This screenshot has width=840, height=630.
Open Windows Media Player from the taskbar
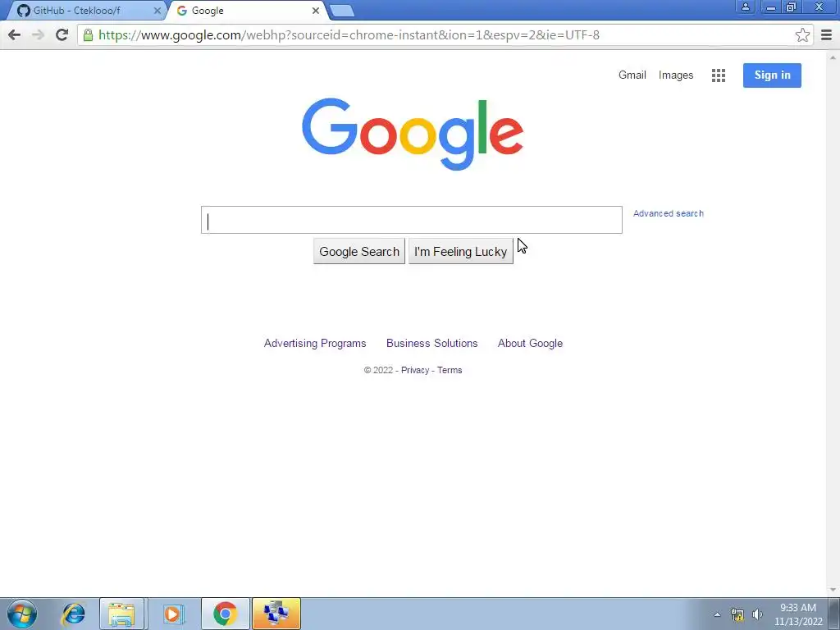[x=173, y=614]
